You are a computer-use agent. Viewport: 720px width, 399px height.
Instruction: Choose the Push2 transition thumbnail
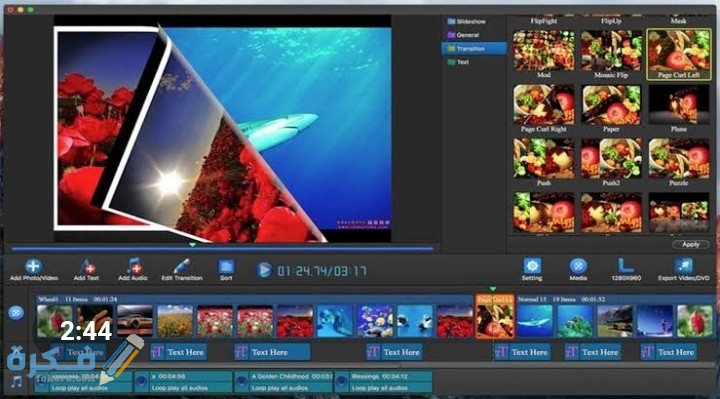(611, 158)
